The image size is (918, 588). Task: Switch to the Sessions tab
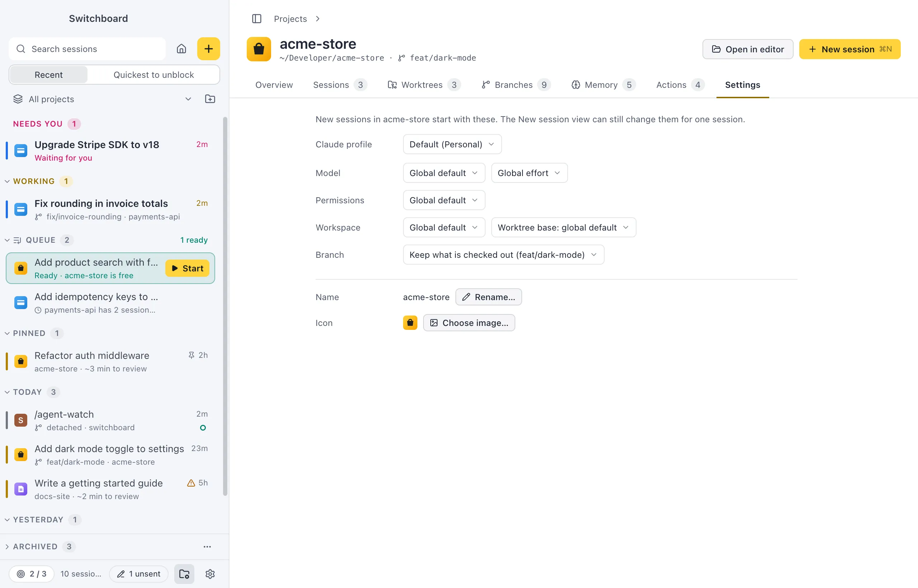[340, 85]
